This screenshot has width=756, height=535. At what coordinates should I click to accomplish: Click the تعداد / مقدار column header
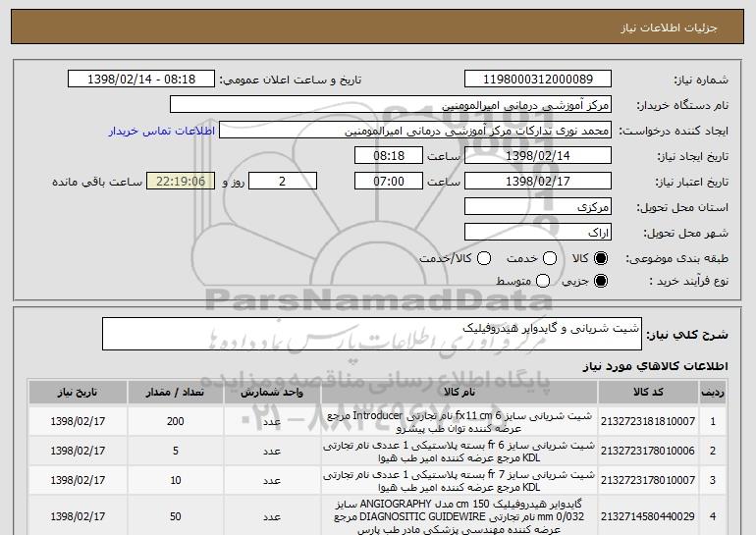(175, 392)
